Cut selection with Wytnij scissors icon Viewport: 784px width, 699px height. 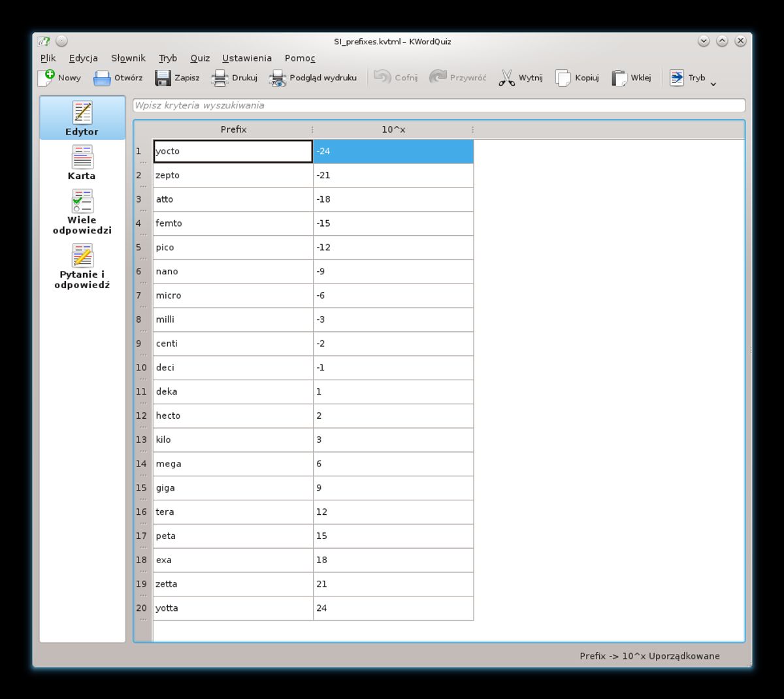pos(506,78)
